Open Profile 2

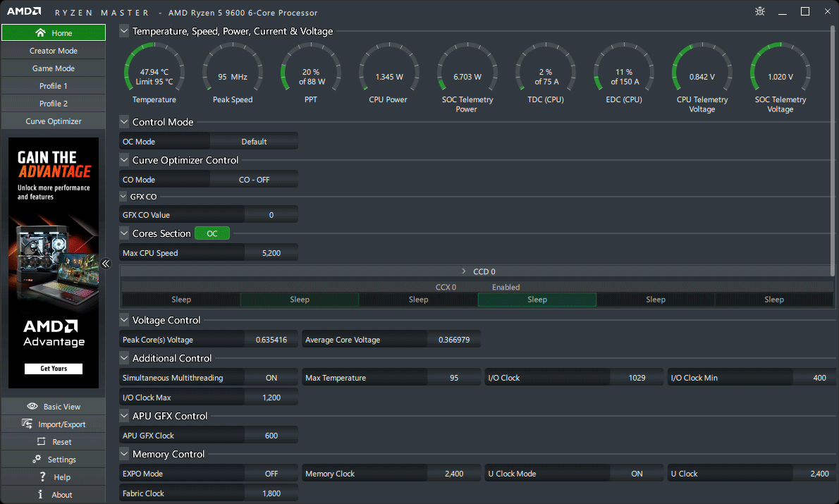[x=54, y=103]
